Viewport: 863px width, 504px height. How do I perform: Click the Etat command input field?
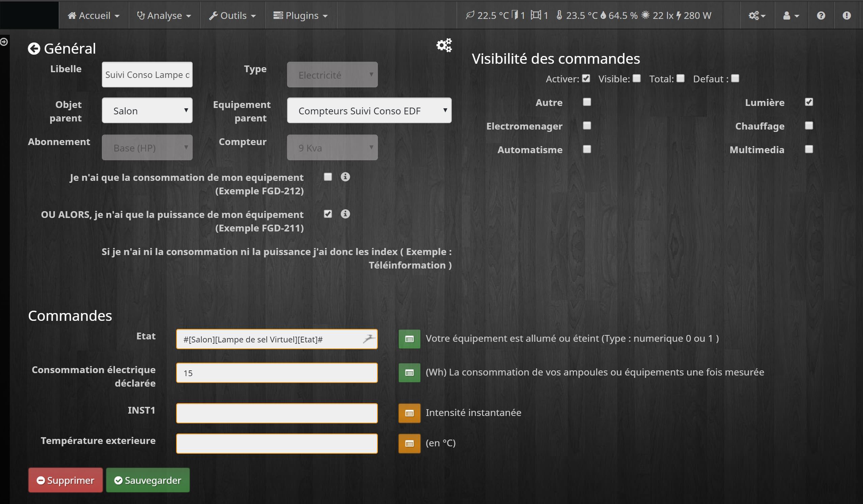277,339
